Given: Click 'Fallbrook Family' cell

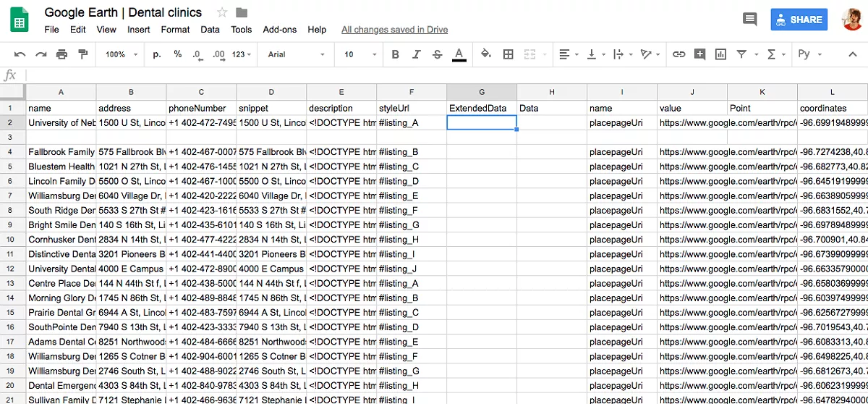Looking at the screenshot, I should (x=61, y=152).
